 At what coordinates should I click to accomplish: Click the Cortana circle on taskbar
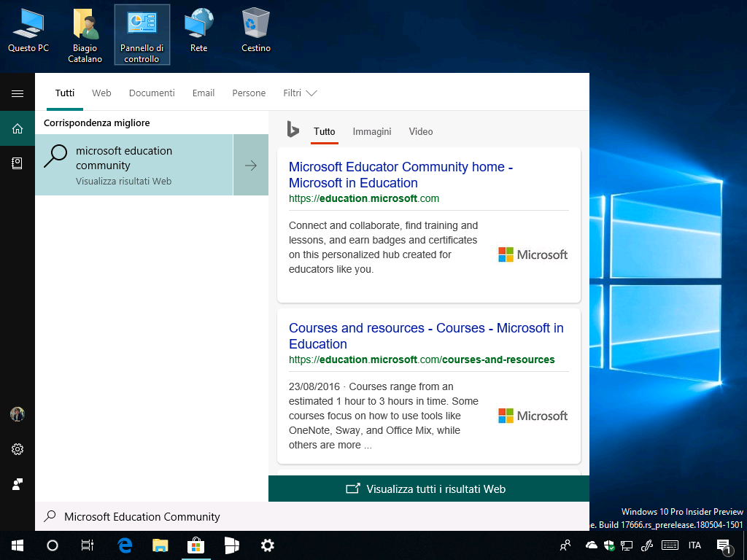[x=53, y=545]
